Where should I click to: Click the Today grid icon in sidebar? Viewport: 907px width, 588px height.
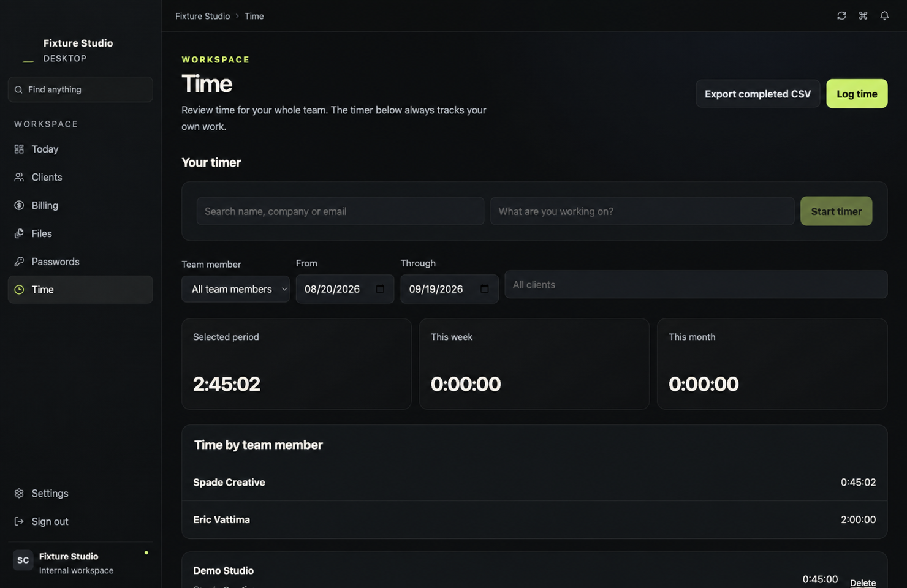[19, 149]
